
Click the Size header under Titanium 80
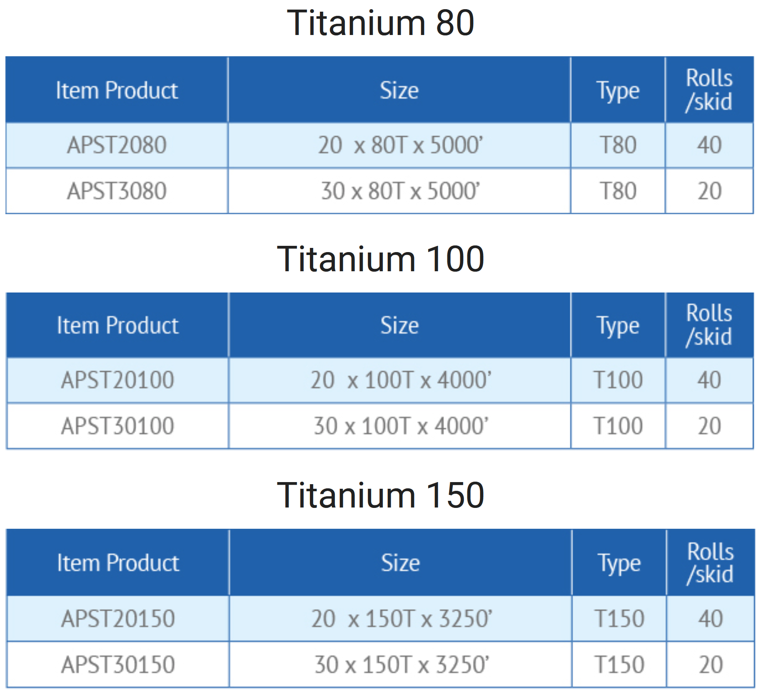point(399,90)
